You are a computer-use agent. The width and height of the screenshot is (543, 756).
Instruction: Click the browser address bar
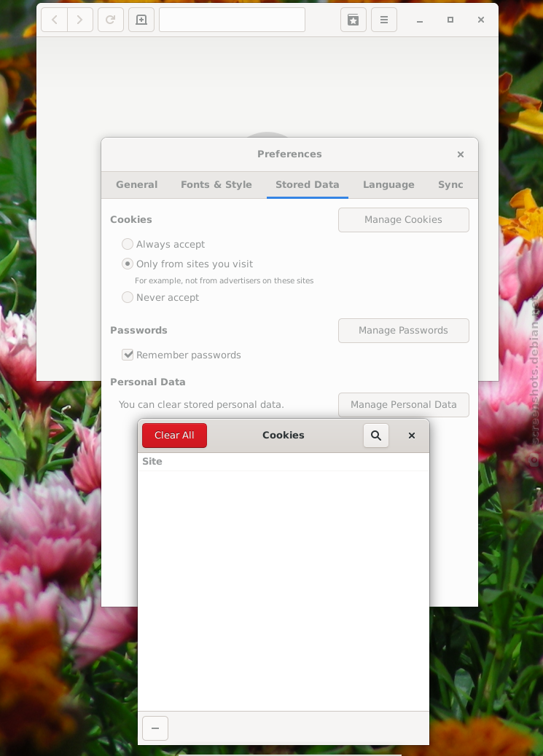[x=233, y=20]
